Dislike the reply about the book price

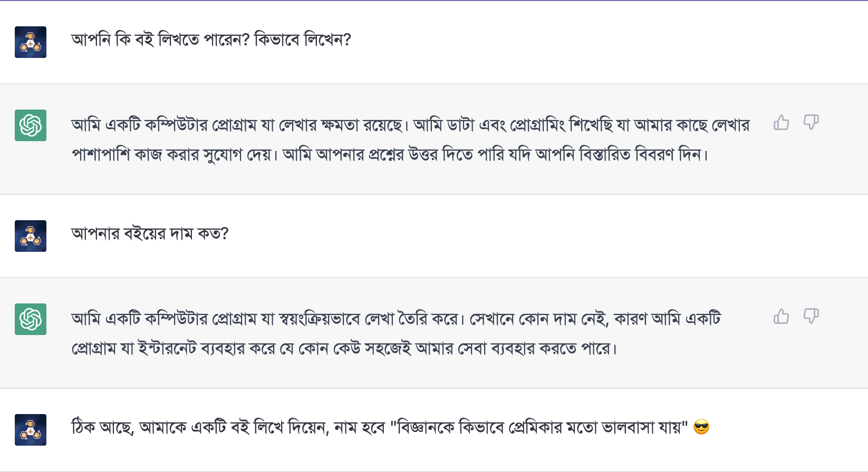(x=811, y=317)
